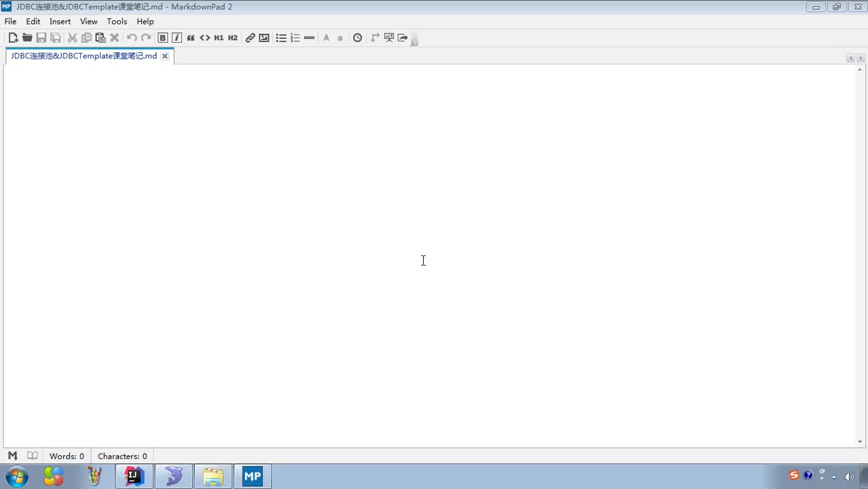Insert timestamp using the clock icon

tap(358, 38)
